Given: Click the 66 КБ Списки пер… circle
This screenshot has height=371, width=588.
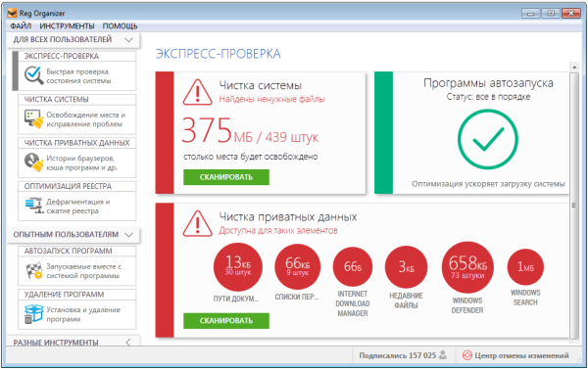Looking at the screenshot, I should point(298,267).
